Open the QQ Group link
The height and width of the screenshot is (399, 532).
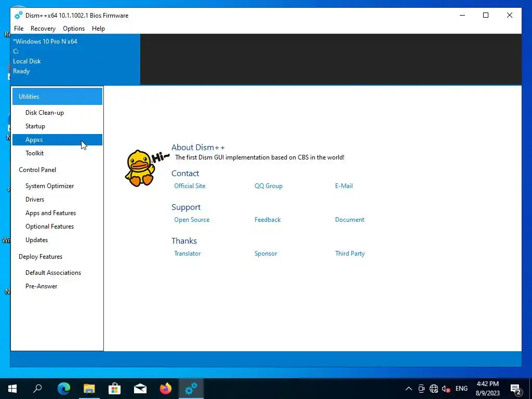[269, 186]
